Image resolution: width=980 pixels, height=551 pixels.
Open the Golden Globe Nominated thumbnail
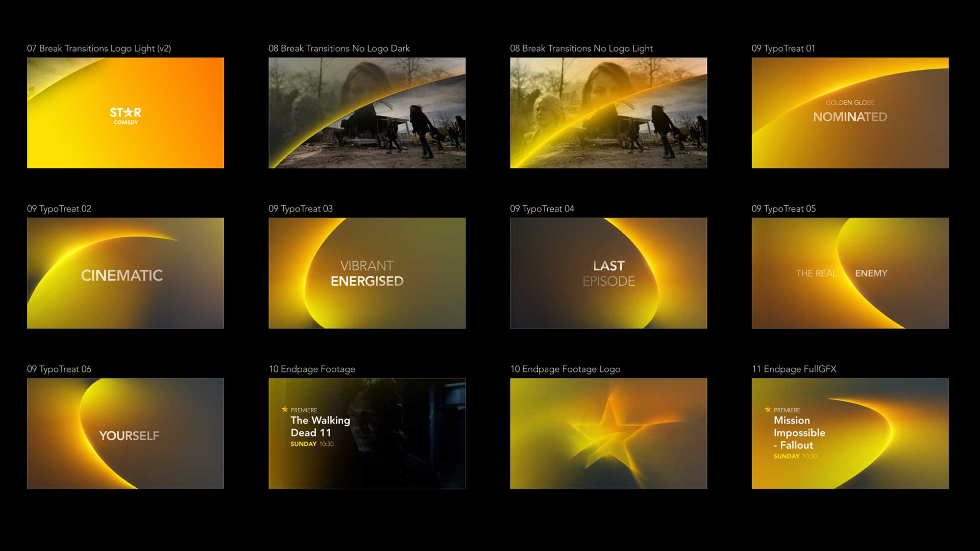coord(850,113)
